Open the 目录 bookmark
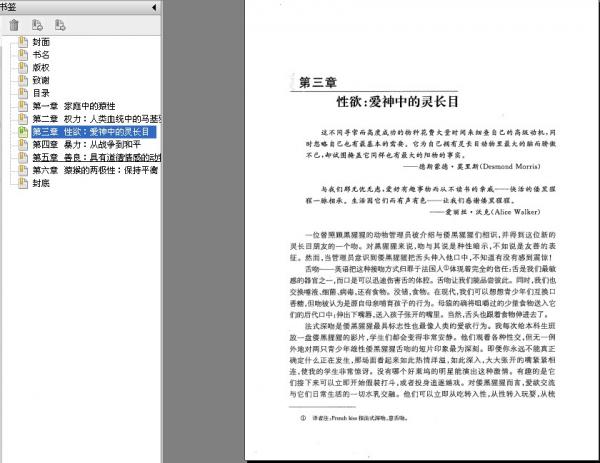Viewport: 600px width, 463px height. point(41,93)
